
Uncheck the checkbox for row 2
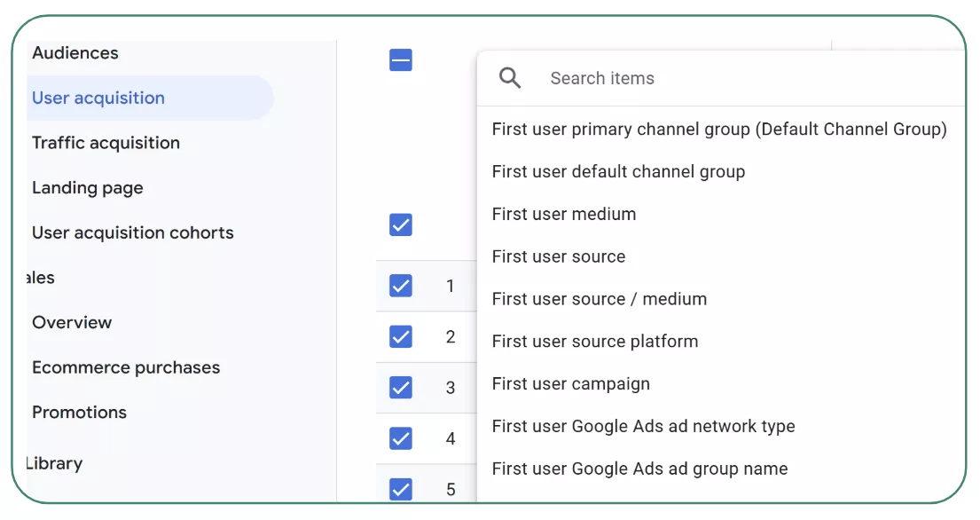coord(400,337)
